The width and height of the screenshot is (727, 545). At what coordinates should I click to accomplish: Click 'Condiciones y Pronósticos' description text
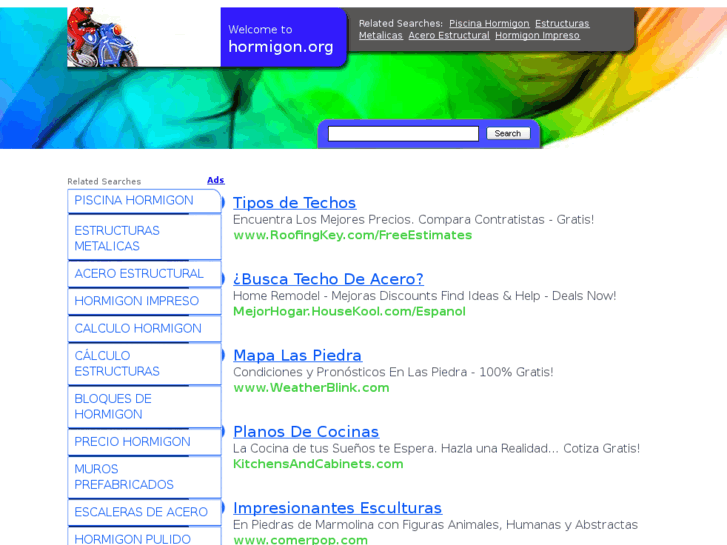coord(393,372)
